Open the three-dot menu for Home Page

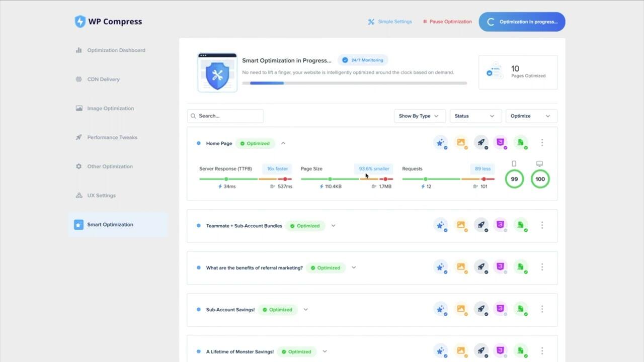tap(542, 143)
